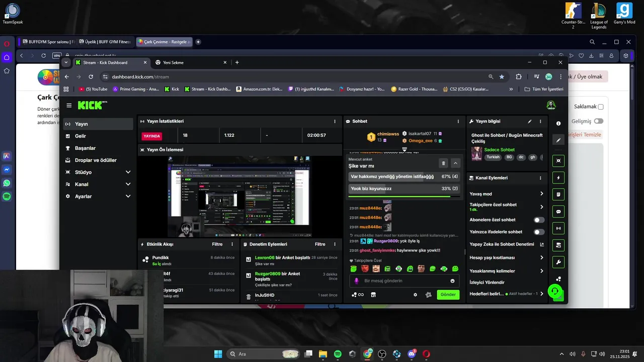Open Garry's Mod desktop shortcut
Viewport: 644px width, 362px height.
pos(624,14)
